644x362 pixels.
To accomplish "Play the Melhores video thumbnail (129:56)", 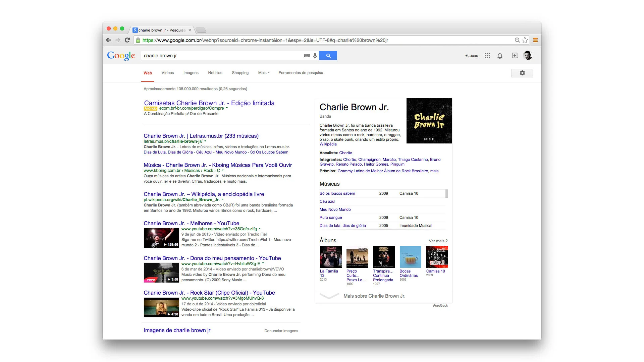I will click(161, 238).
